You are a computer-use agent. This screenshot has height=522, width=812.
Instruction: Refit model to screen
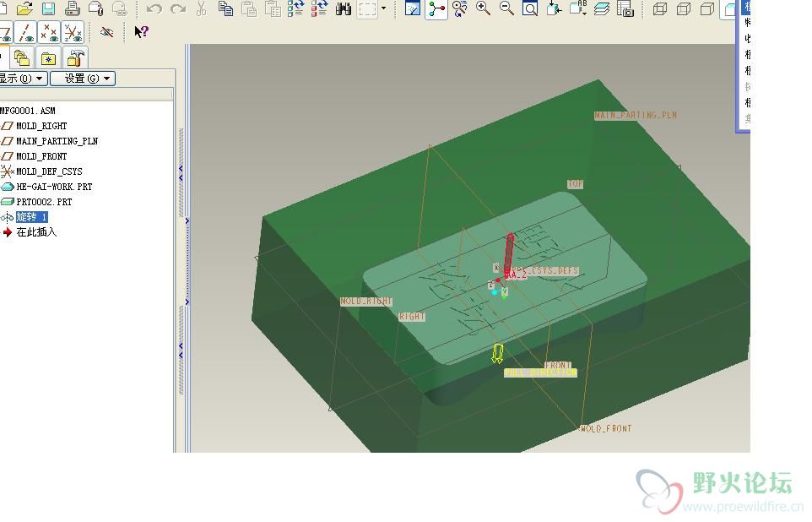coord(530,8)
